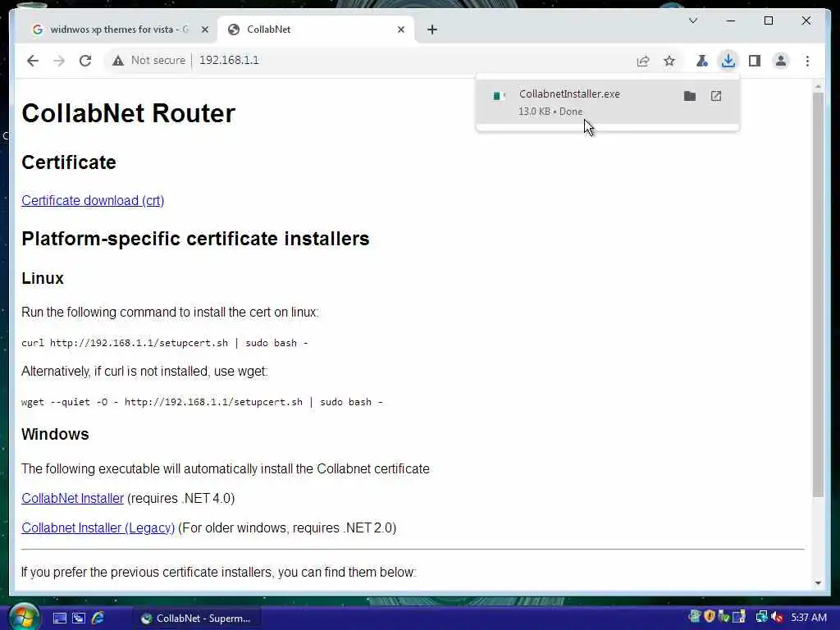Open the profile avatar menu
The image size is (840, 630).
pos(781,61)
